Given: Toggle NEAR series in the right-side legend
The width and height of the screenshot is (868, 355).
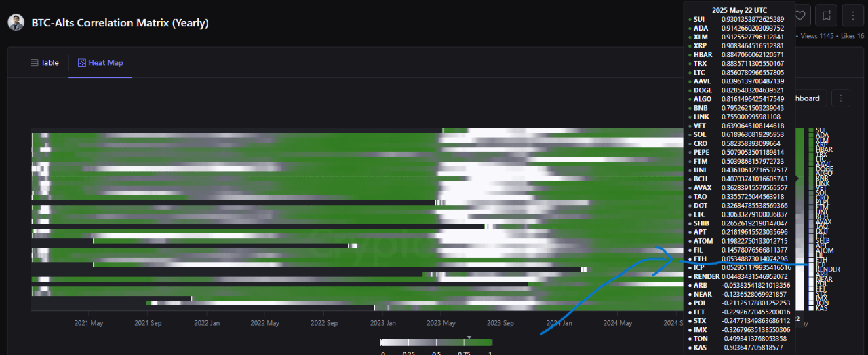Looking at the screenshot, I should [x=824, y=279].
